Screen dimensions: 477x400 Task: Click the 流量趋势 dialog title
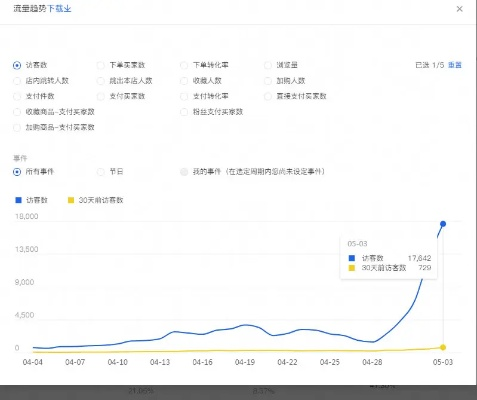tap(30, 8)
